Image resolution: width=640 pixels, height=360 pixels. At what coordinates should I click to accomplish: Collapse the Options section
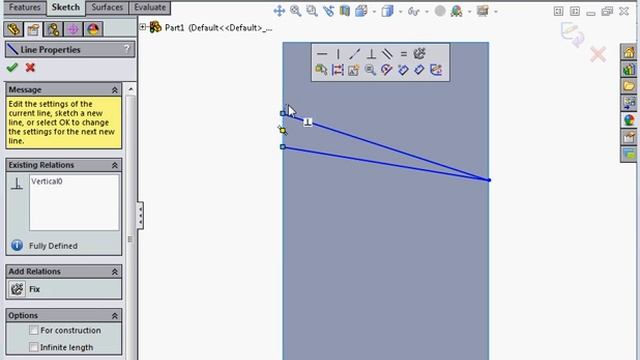click(x=115, y=316)
